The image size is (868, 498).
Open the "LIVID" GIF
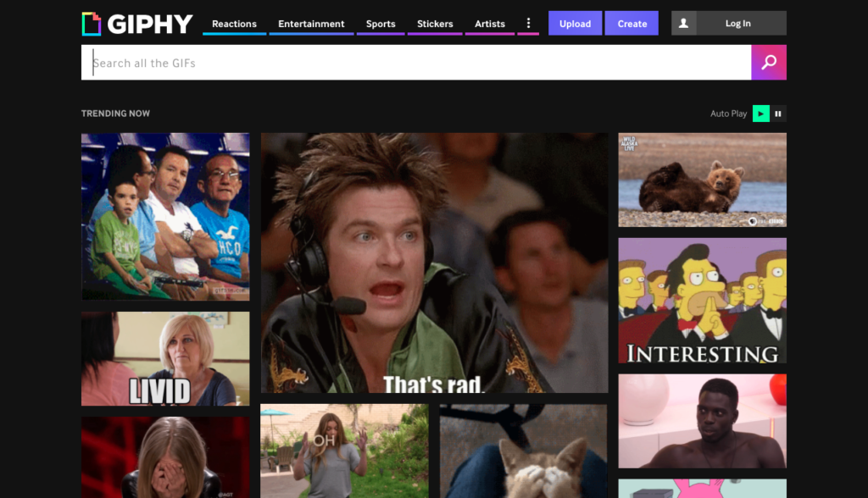(165, 358)
